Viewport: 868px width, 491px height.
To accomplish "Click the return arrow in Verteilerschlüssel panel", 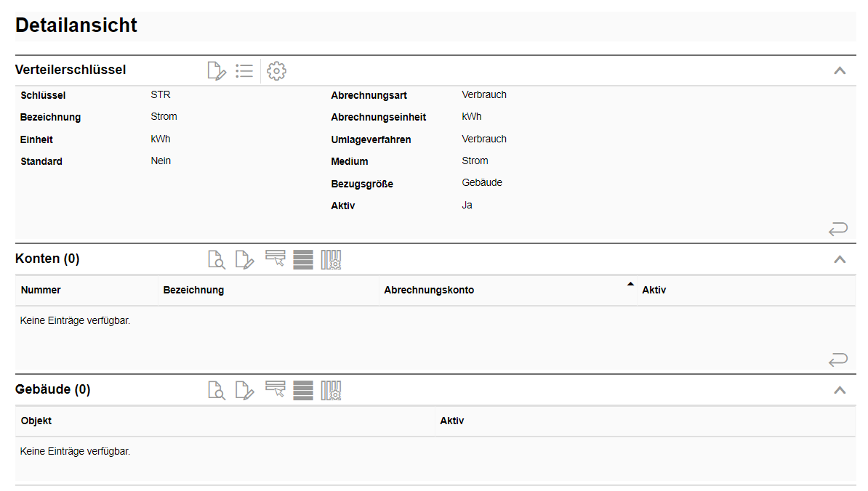I will [837, 230].
